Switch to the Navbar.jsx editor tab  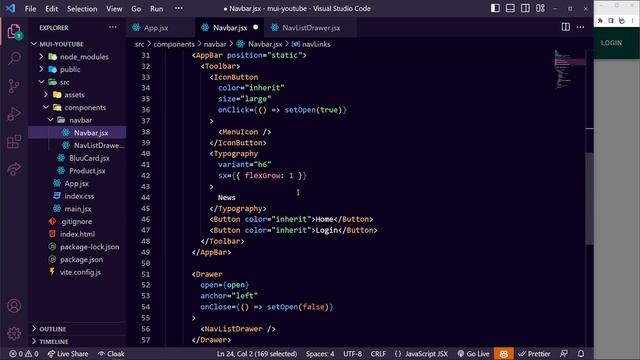pyautogui.click(x=230, y=28)
